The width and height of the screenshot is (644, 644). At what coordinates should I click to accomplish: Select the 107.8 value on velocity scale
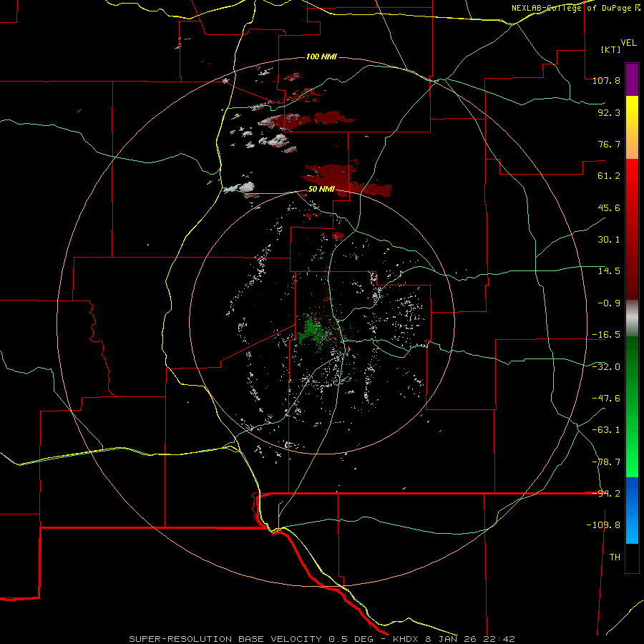click(x=606, y=80)
